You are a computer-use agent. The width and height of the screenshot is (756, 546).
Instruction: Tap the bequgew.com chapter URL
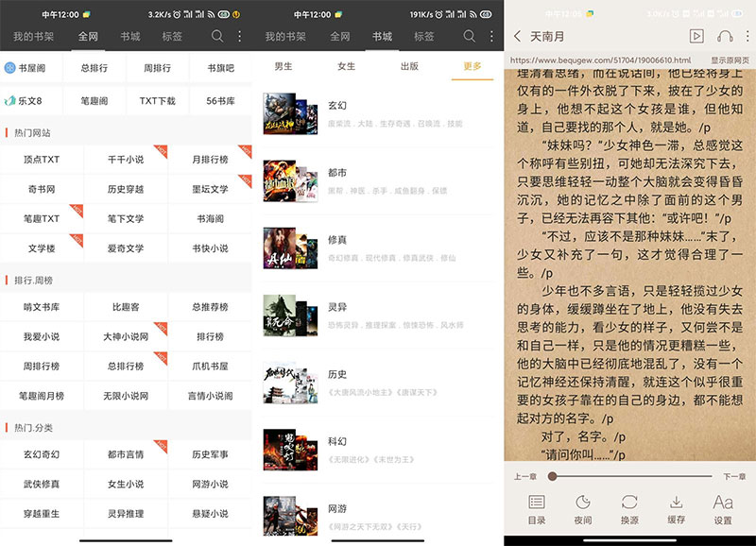tap(600, 60)
